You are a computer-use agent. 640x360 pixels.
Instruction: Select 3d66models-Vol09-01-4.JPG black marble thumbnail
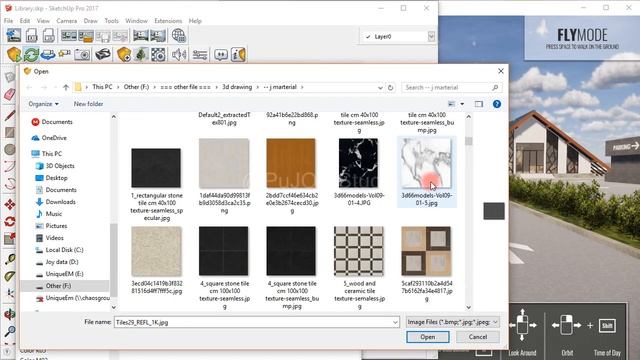coord(359,163)
